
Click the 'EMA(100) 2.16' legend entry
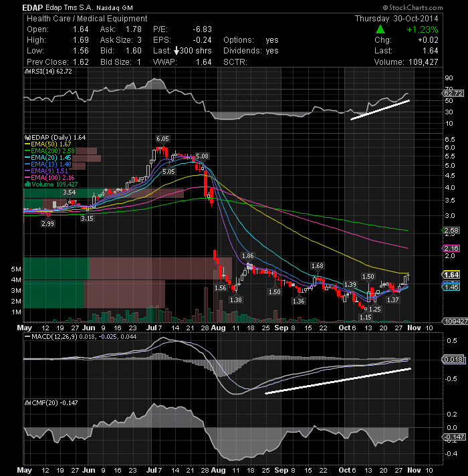pyautogui.click(x=49, y=178)
